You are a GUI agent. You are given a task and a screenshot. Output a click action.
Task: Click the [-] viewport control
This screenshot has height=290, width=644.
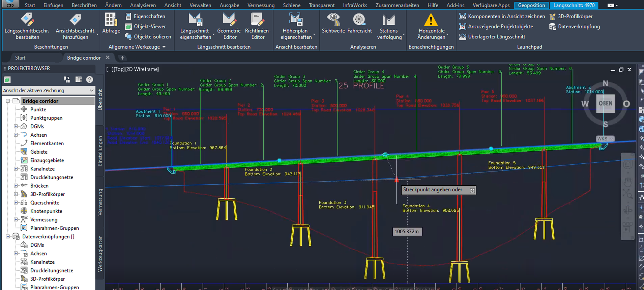click(110, 69)
